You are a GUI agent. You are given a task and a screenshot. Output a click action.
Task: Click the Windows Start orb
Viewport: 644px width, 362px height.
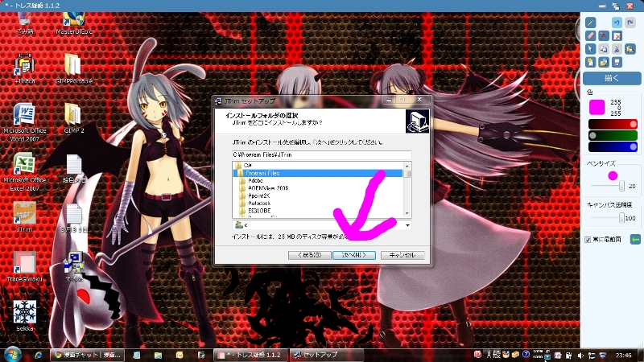[12, 354]
